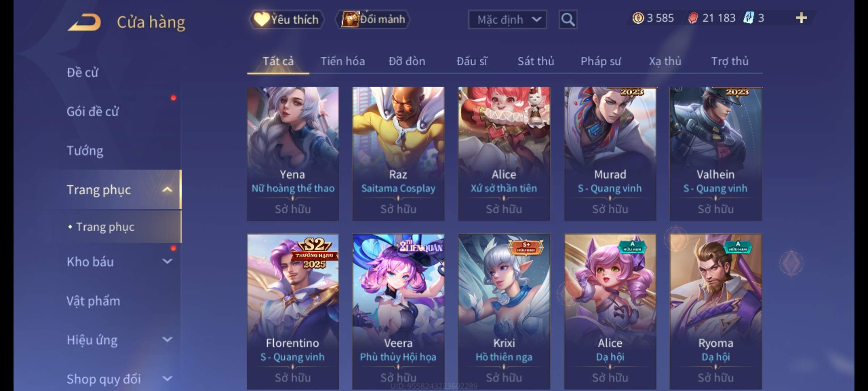The image size is (868, 391).
Task: Tap the golden back arrow icon
Action: click(x=84, y=22)
